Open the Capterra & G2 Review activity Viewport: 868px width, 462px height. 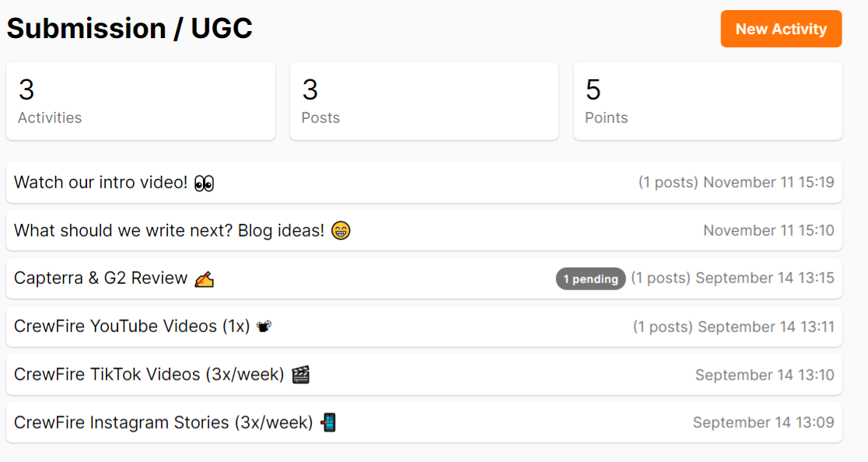coord(424,278)
